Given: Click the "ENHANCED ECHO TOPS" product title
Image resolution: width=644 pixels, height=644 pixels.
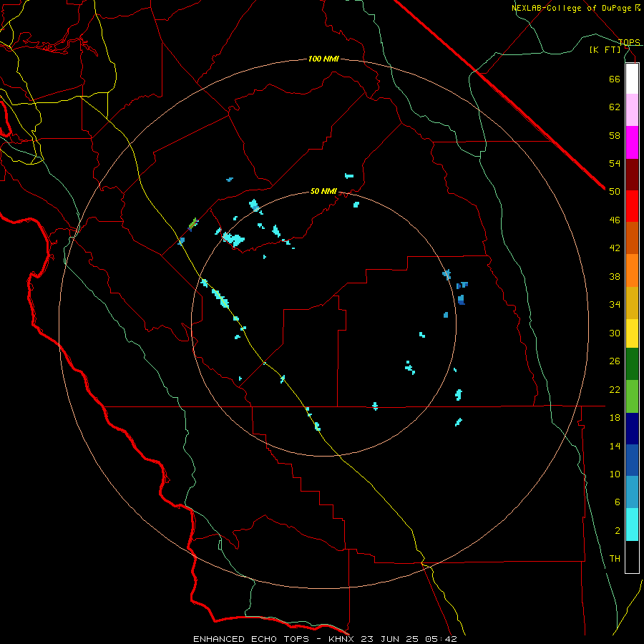Looking at the screenshot, I should [251, 639].
